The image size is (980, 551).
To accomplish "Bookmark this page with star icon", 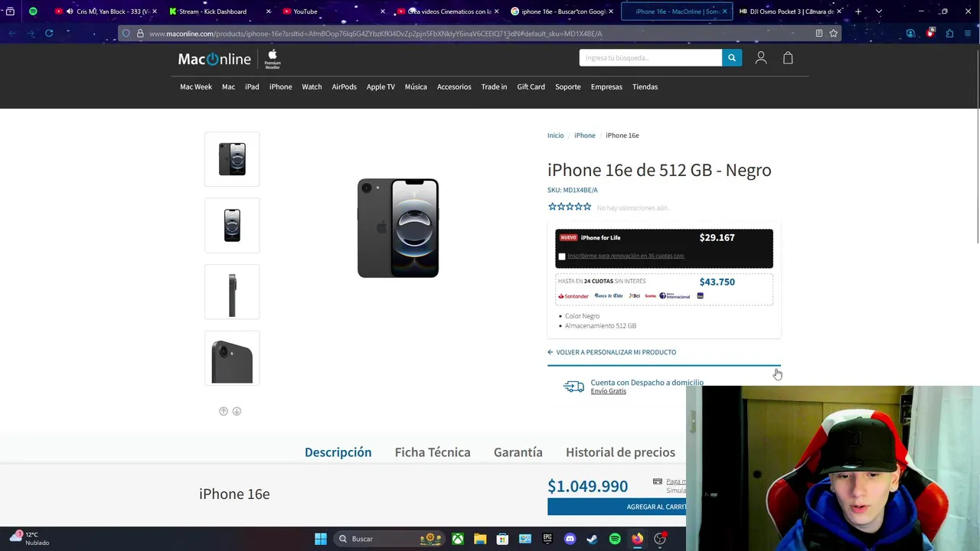I will (834, 33).
